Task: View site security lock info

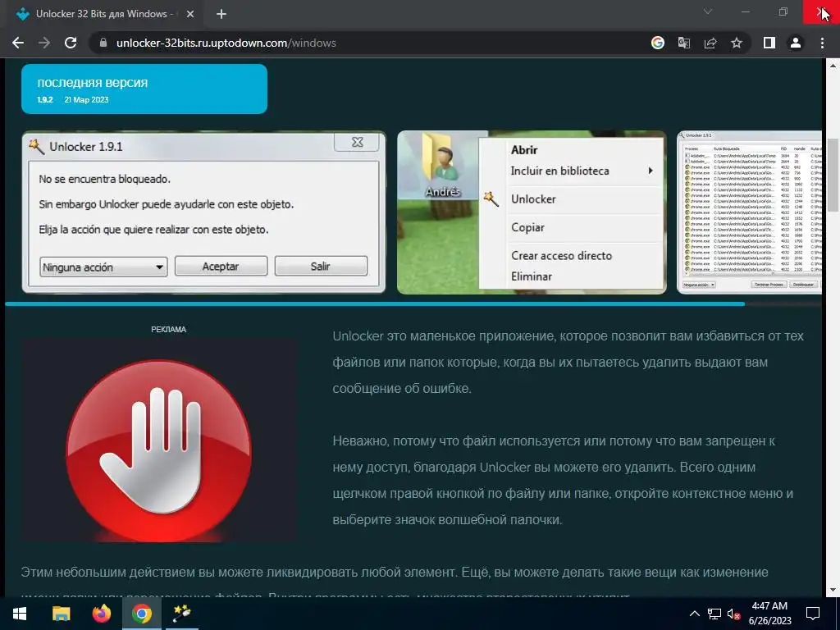Action: coord(103,43)
